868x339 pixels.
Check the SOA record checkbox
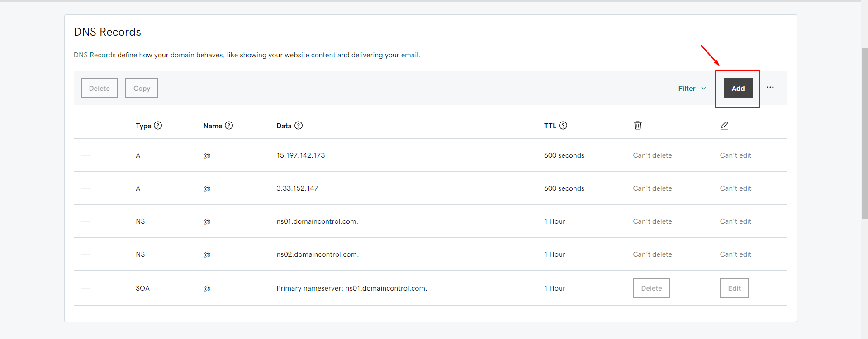85,284
